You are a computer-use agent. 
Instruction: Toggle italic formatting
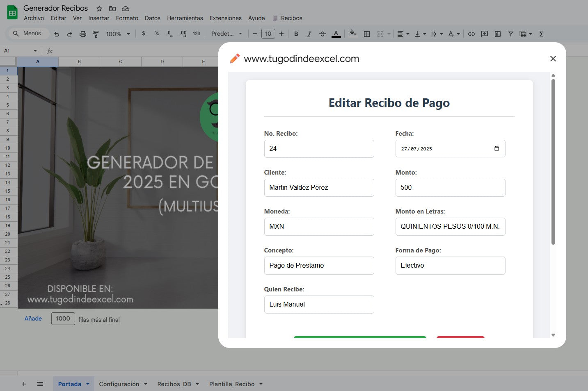click(x=309, y=34)
